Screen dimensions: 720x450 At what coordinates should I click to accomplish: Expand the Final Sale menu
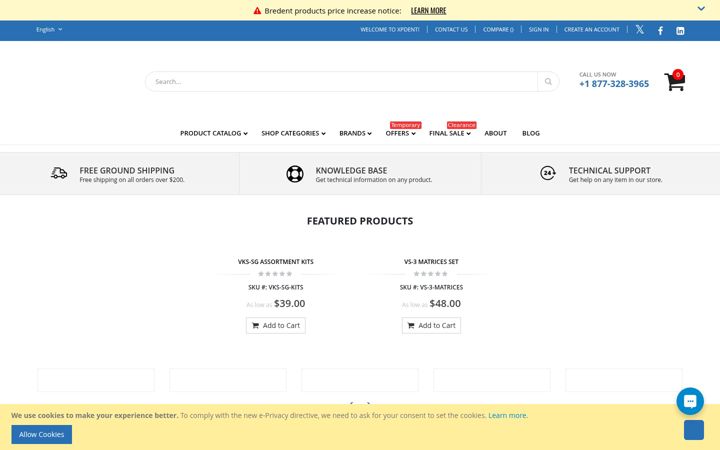(450, 133)
